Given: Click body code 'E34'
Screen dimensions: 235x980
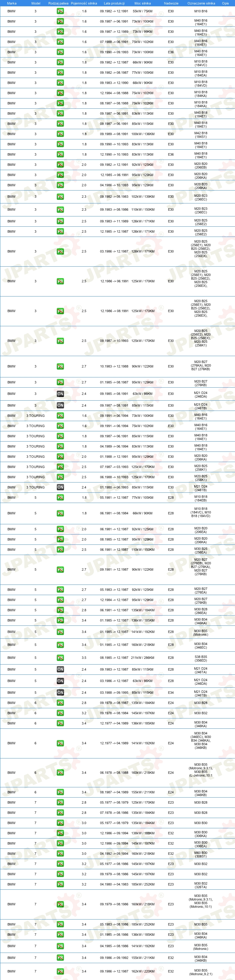Looking at the screenshot, I should pyautogui.click(x=171, y=693).
